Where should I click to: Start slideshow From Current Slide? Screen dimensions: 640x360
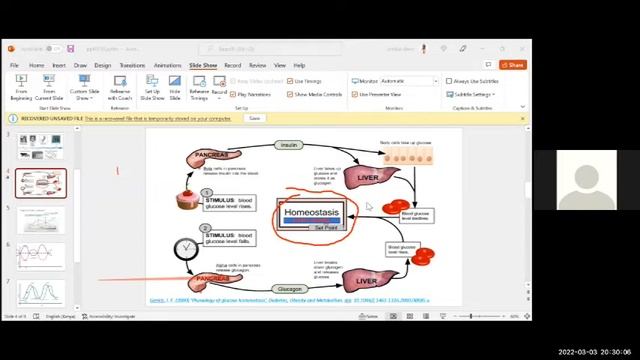coord(49,87)
